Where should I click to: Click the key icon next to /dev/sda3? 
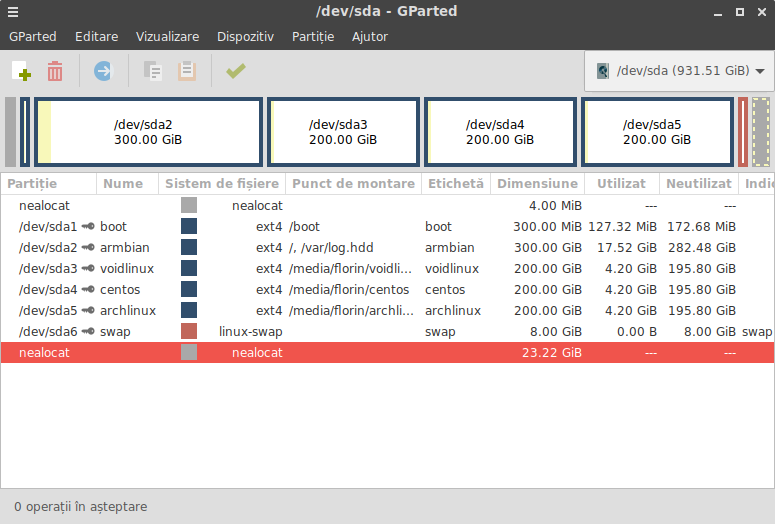coord(88,268)
